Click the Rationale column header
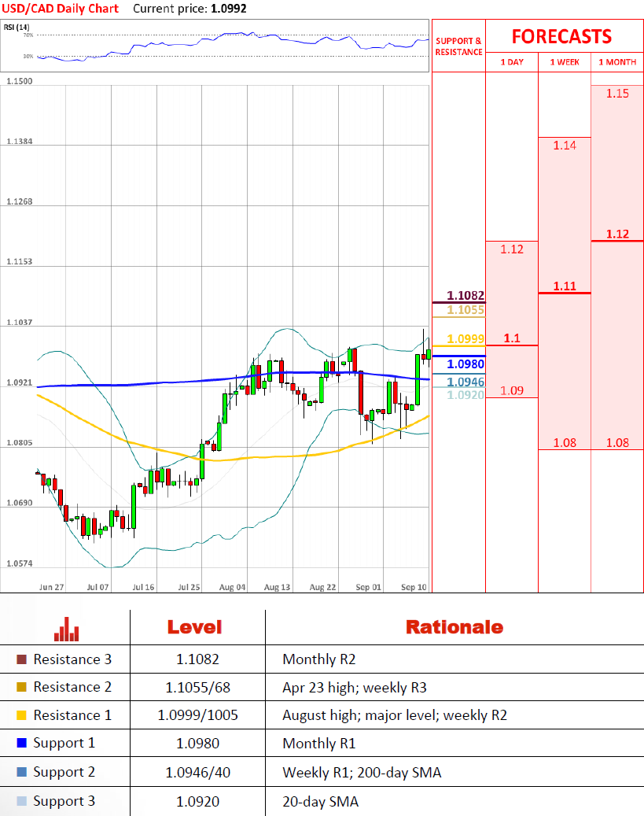Screen dimensions: 644x816 [454, 627]
